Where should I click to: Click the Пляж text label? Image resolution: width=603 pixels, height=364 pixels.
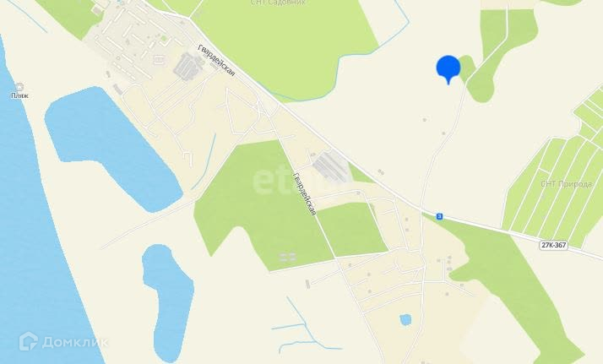click(19, 95)
